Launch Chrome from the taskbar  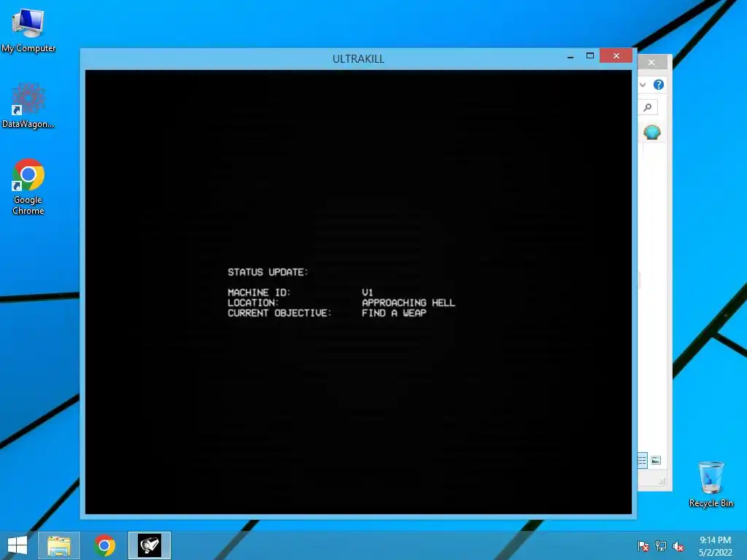(x=104, y=545)
